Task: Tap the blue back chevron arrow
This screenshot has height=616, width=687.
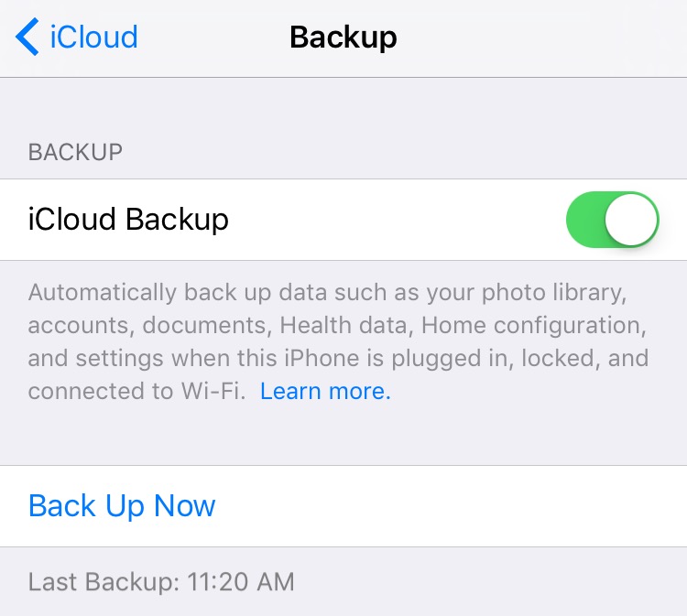Action: (x=27, y=37)
